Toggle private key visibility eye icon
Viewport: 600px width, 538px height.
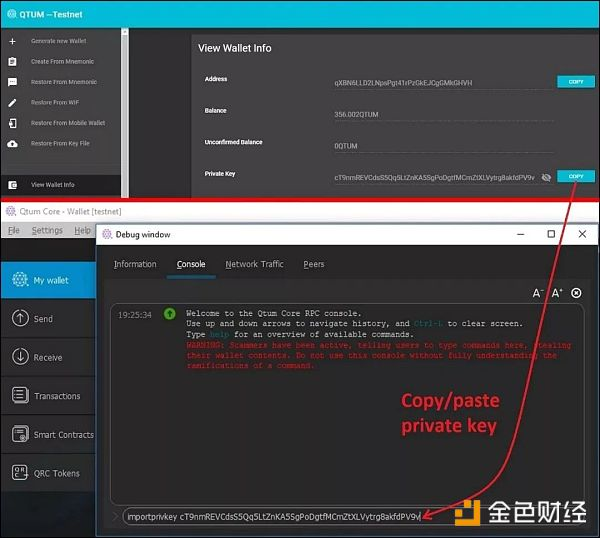pos(546,177)
